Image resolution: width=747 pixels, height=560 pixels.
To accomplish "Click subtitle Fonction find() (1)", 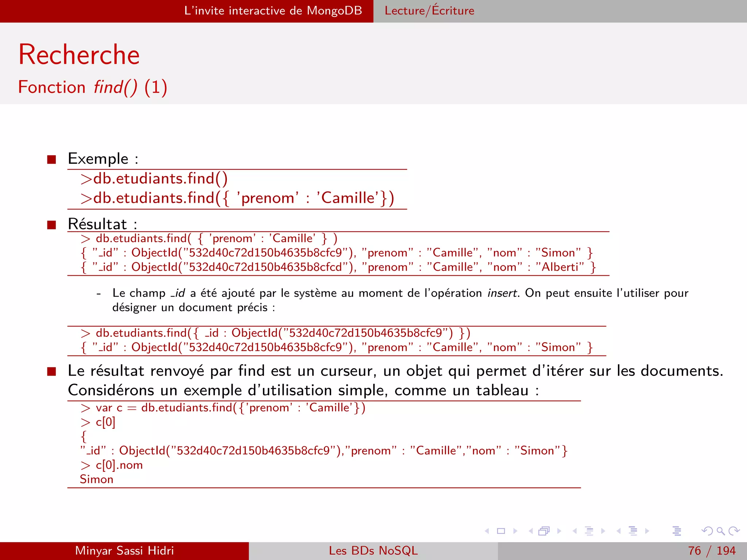I will [x=93, y=87].
